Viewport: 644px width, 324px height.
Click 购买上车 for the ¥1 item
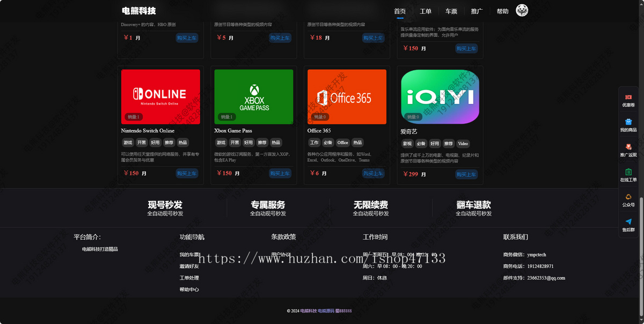click(x=187, y=38)
